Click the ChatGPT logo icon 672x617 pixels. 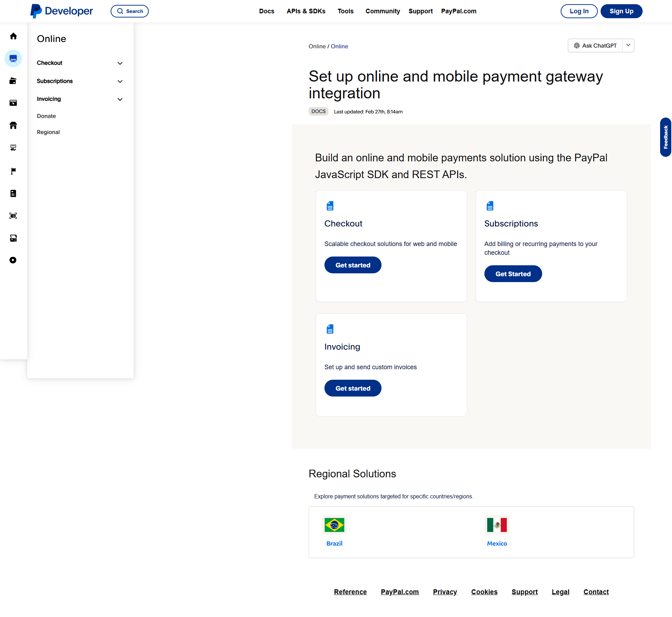click(577, 45)
